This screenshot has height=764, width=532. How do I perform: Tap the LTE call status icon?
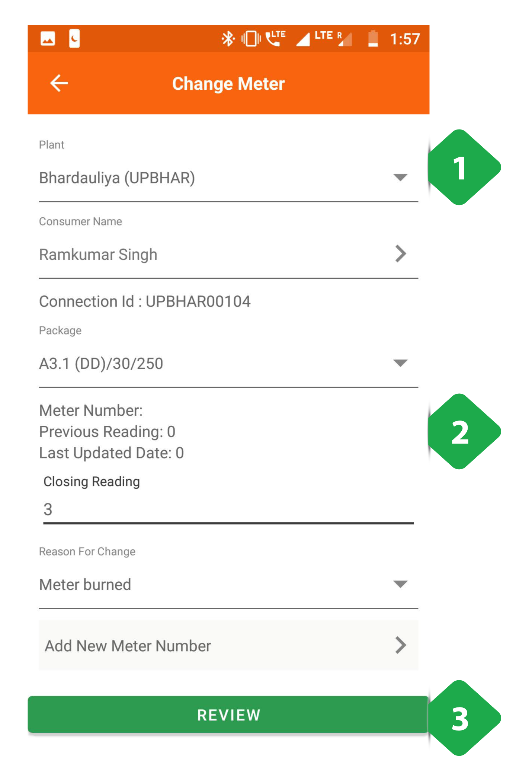[x=275, y=39]
